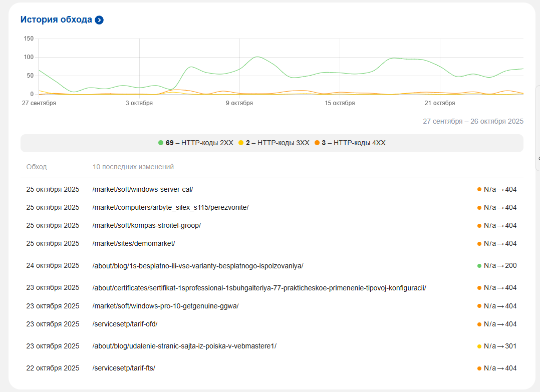Click the green 2XX legend dot
The image size is (540, 392).
click(161, 143)
